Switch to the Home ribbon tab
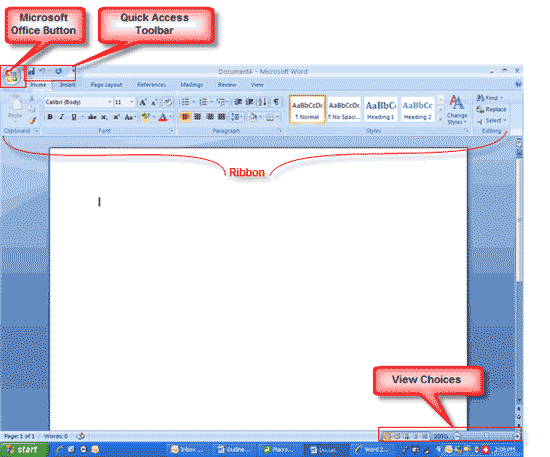Viewport: 550px width, 457px height. pos(38,85)
